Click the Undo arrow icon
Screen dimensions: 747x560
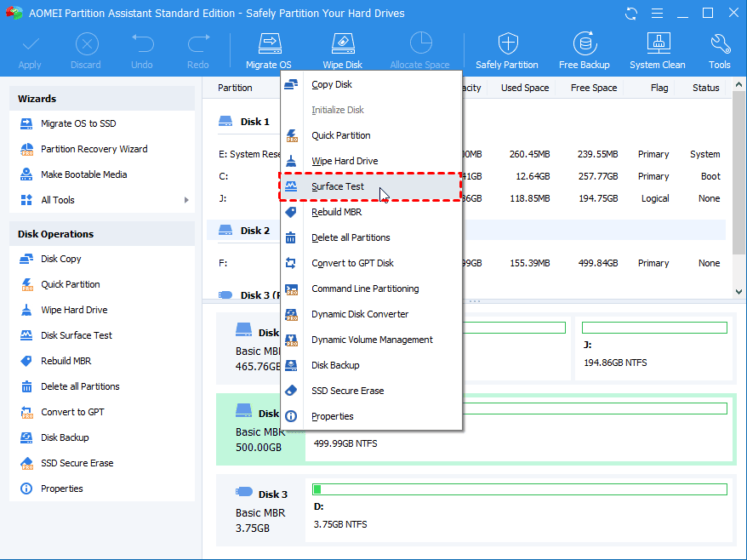pos(142,43)
